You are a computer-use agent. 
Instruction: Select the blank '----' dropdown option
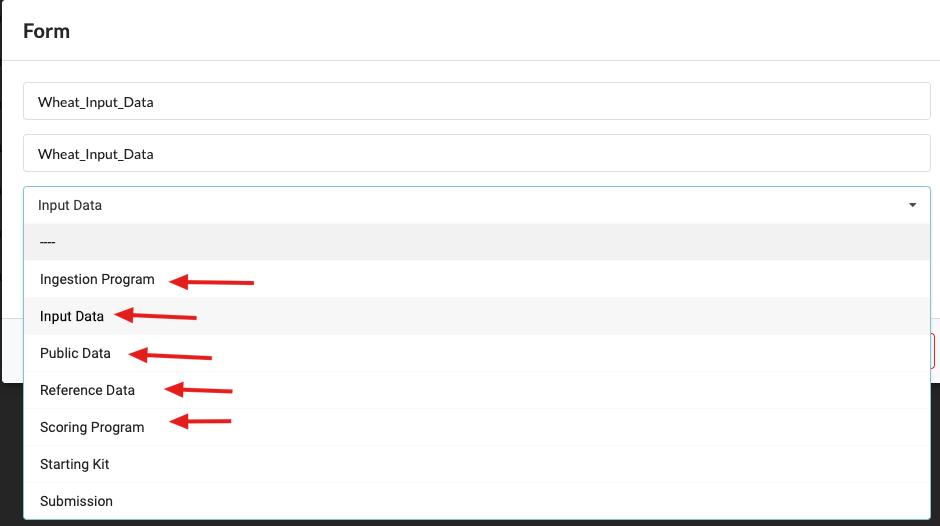[476, 242]
